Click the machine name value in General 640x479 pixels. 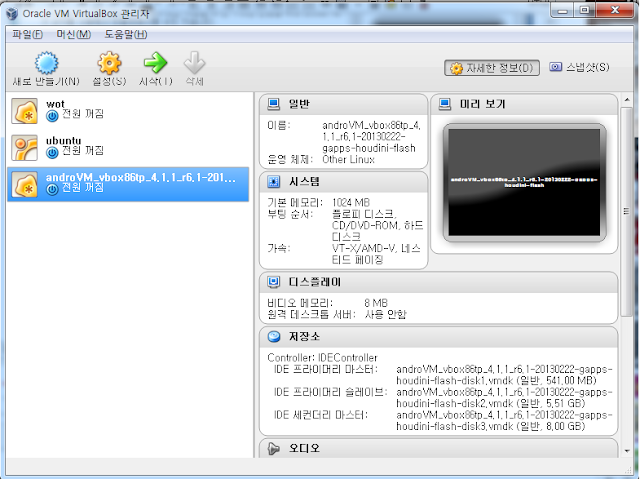tap(371, 137)
